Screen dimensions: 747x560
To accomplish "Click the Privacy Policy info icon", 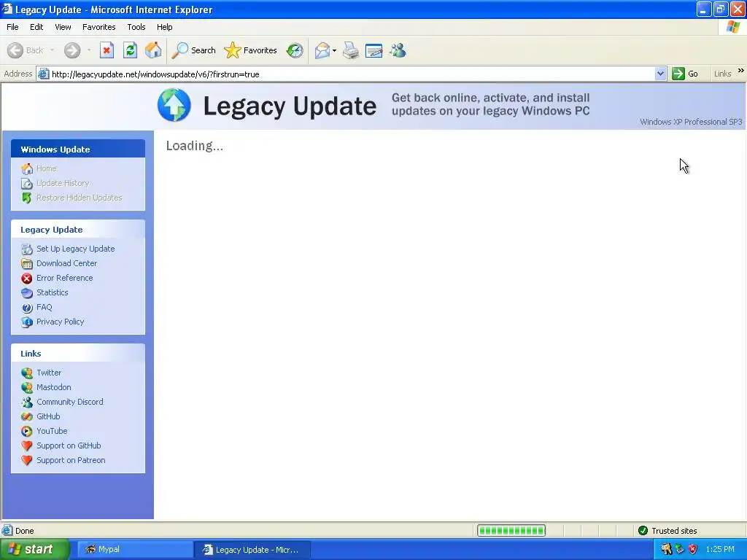I will [x=27, y=322].
